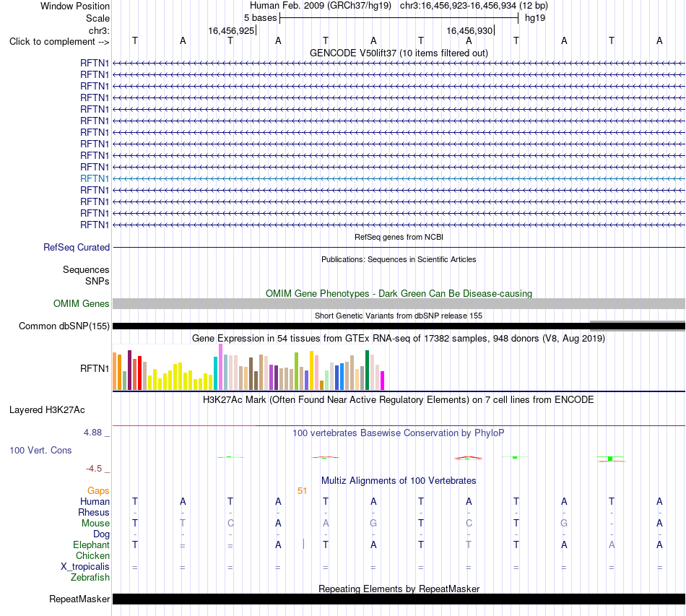
Task: Open 'Publications: Sequences in Scientific Articles' track title
Action: [399, 259]
